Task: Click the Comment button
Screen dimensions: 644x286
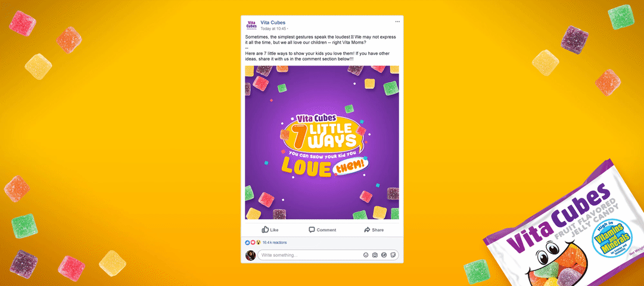Action: 322,230
